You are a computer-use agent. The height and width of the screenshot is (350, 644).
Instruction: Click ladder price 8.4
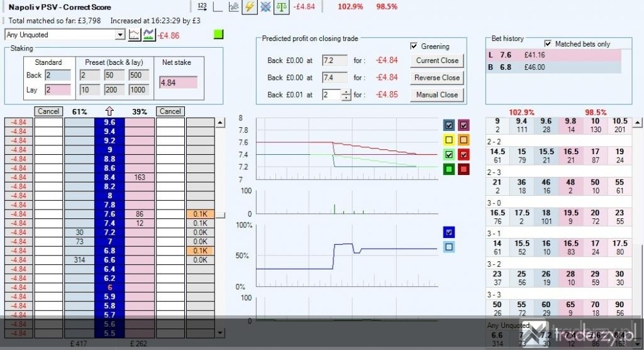click(x=109, y=178)
